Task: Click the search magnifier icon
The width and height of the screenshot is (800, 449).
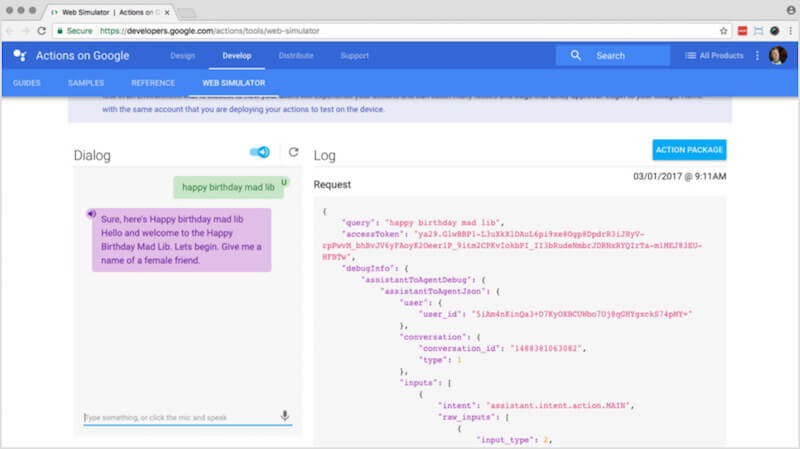Action: [x=576, y=55]
